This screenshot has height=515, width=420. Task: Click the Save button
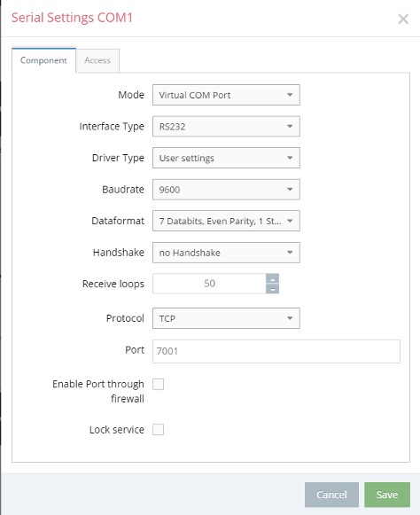387,495
